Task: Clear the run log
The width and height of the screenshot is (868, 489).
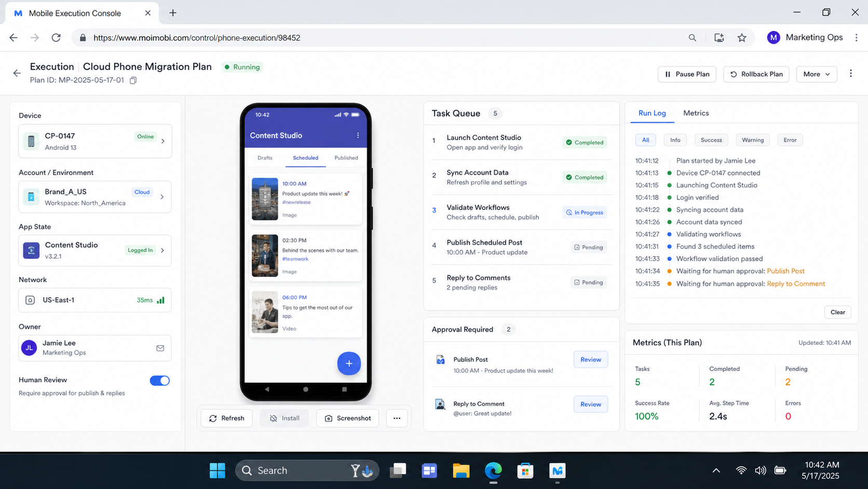Action: (x=838, y=312)
